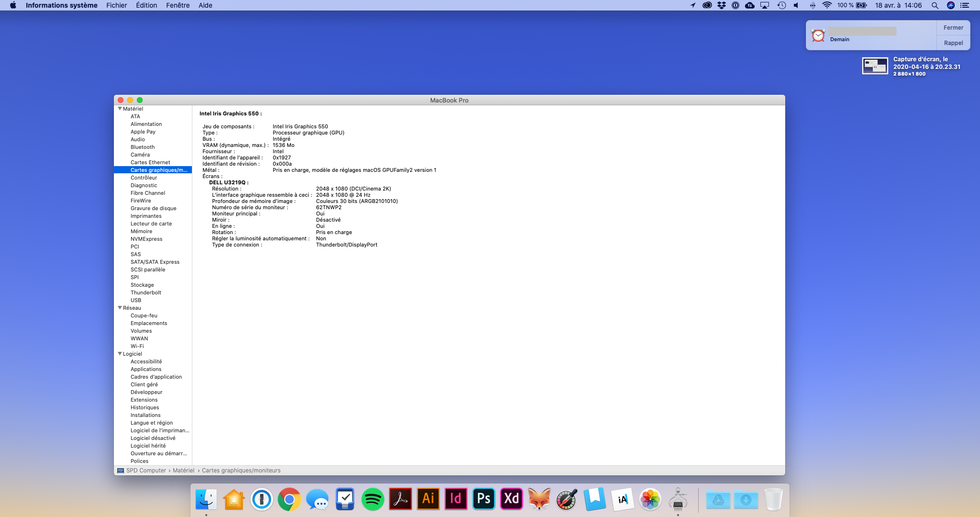Open the Finder icon in dock

coord(206,500)
